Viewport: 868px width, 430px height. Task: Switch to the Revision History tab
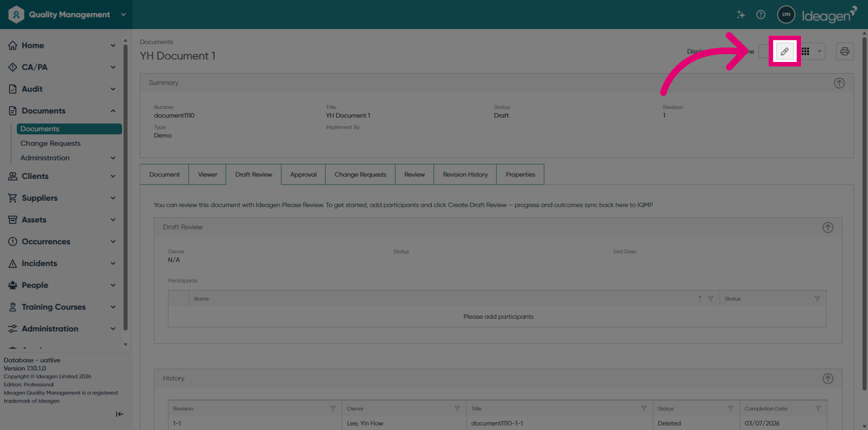tap(465, 175)
